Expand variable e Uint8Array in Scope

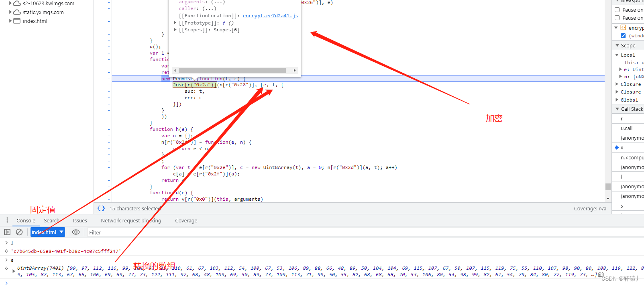[x=621, y=69]
